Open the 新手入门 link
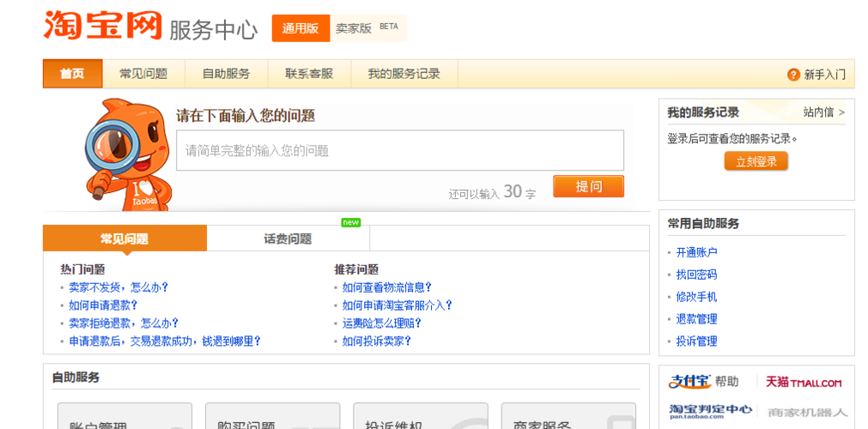The height and width of the screenshot is (429, 868). click(824, 75)
